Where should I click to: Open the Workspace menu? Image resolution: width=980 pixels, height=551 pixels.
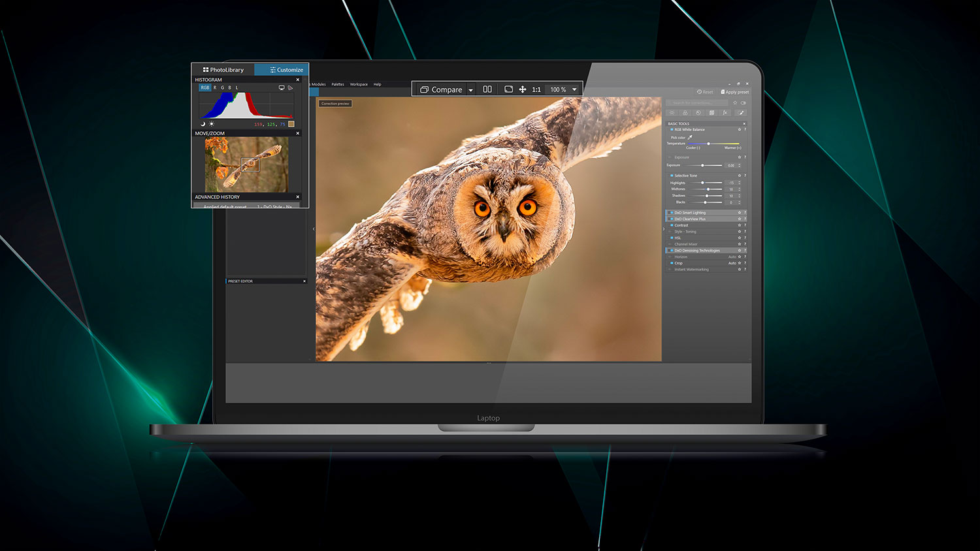pos(359,84)
